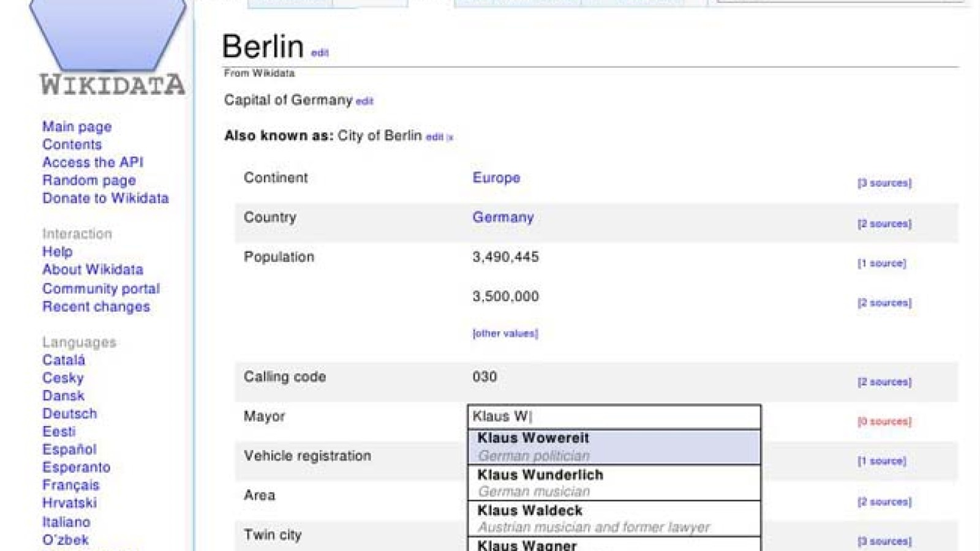Click the Twin city label

point(273,535)
